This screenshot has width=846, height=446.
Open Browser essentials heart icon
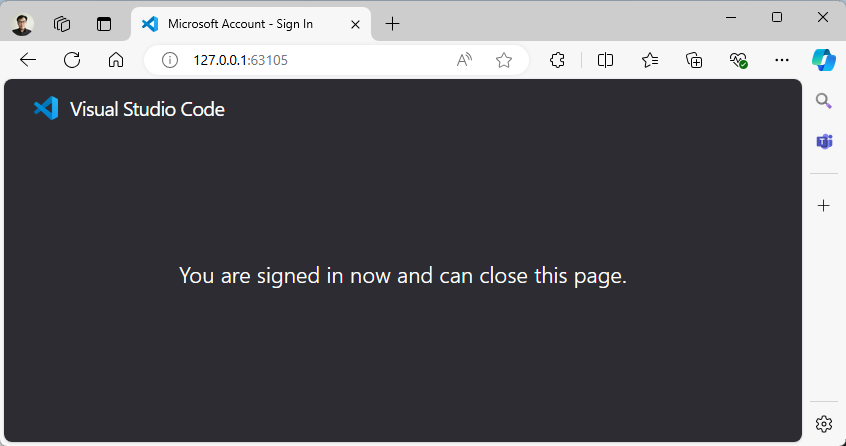click(x=738, y=60)
